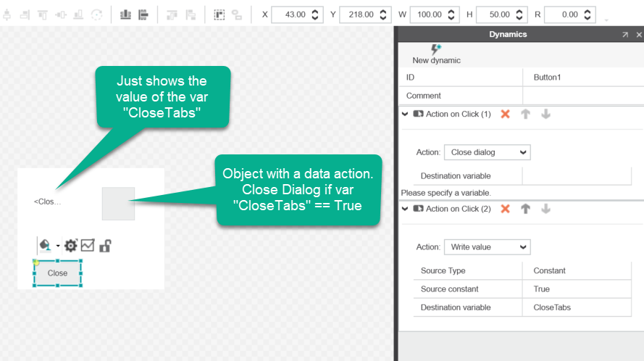Move Action on Click (2) up
Screen dimensions: 644x361
[x=526, y=209]
